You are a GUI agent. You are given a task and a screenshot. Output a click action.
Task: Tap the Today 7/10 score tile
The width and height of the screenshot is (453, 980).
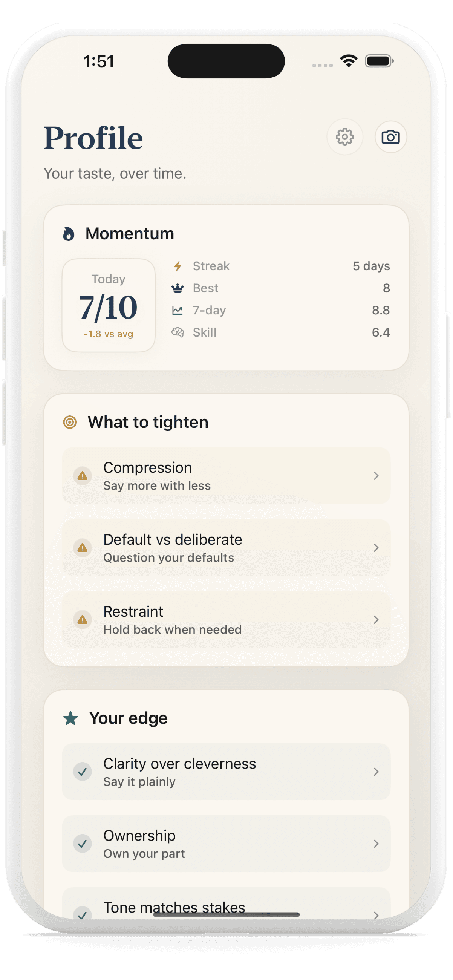pos(109,304)
